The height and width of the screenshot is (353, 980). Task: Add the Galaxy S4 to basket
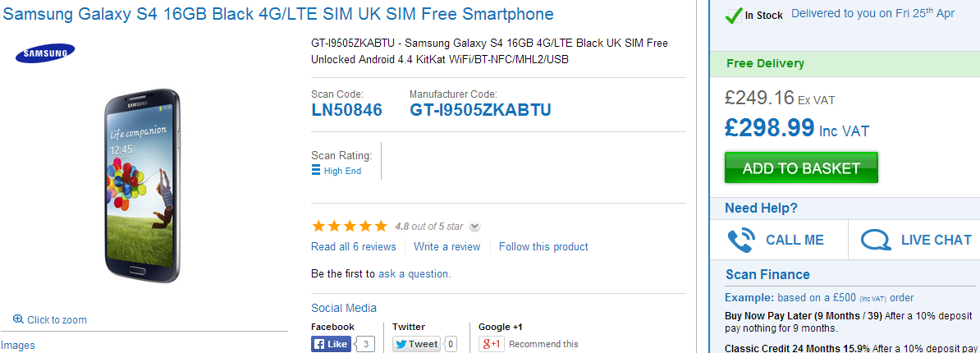point(801,167)
